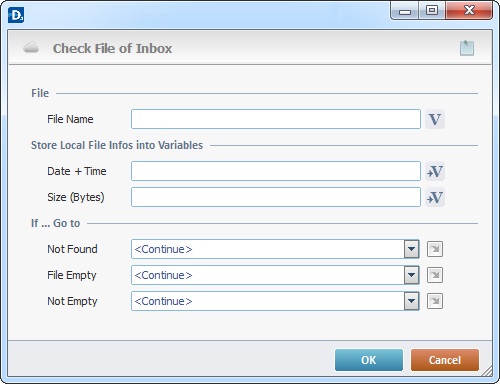
Task: Click the application logo in the title bar
Action: [16, 15]
